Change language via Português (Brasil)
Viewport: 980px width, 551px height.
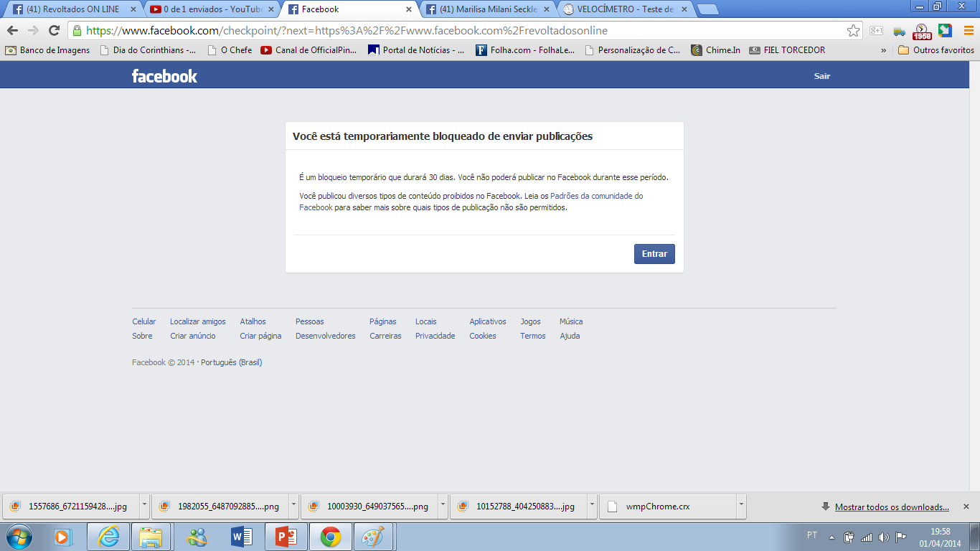[x=231, y=362]
